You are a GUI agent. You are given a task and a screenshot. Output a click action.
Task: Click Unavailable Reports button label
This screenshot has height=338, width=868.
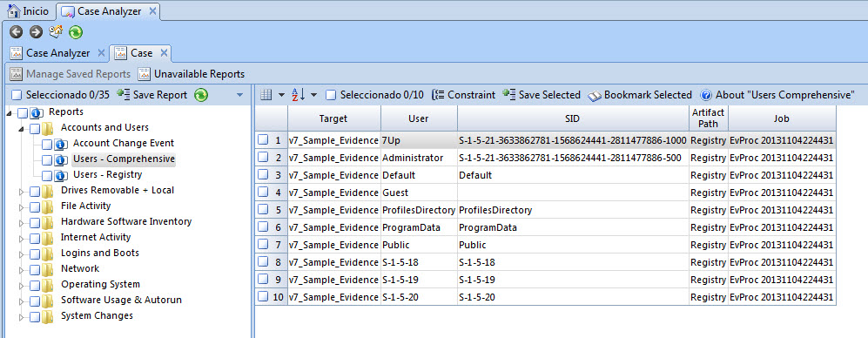click(x=199, y=74)
